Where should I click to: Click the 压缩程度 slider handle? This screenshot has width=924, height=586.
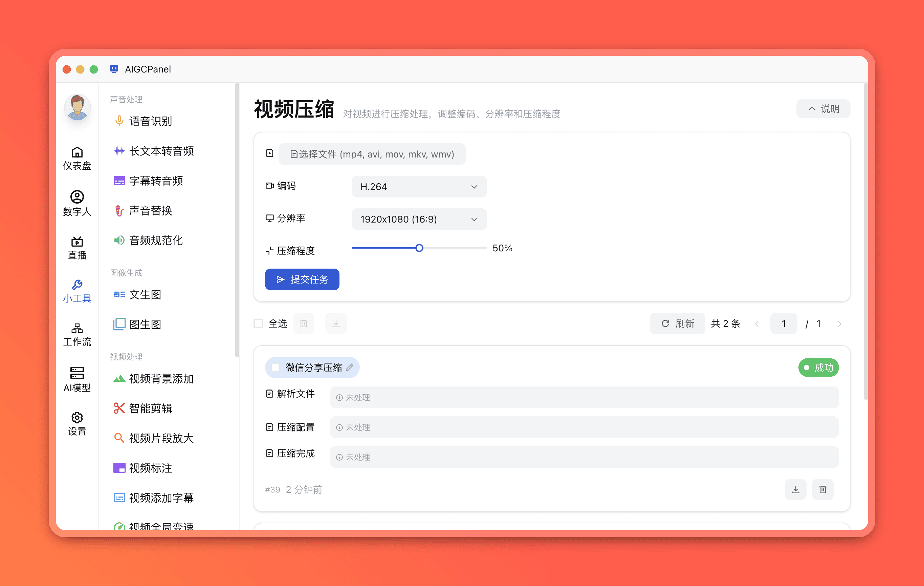click(x=419, y=248)
